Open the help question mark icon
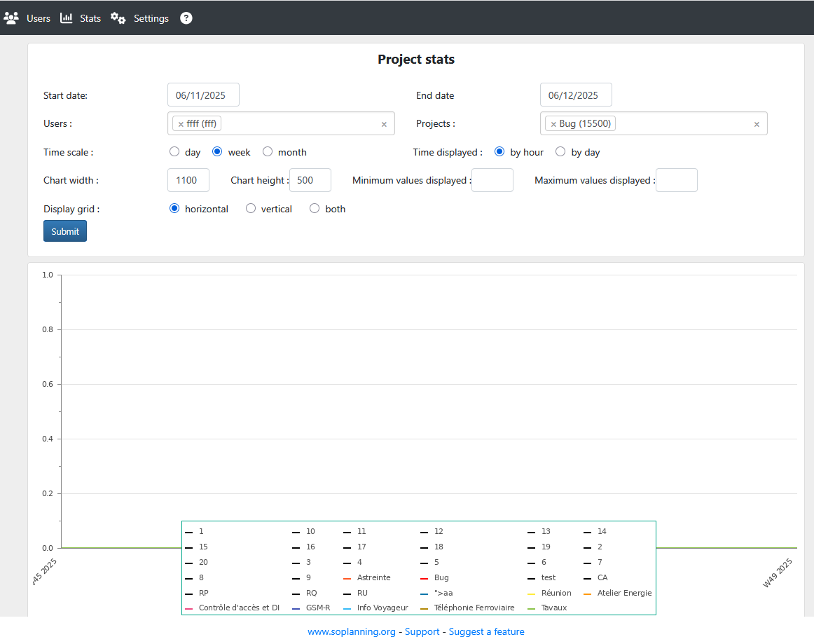This screenshot has height=644, width=814. click(x=186, y=18)
